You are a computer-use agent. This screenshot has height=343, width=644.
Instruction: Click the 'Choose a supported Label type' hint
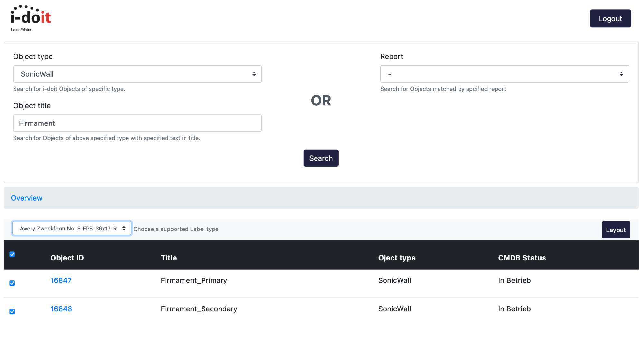176,229
